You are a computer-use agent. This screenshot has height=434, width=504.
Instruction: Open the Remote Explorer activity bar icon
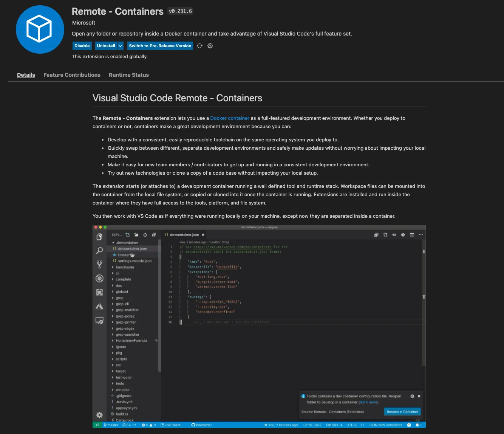tap(99, 320)
